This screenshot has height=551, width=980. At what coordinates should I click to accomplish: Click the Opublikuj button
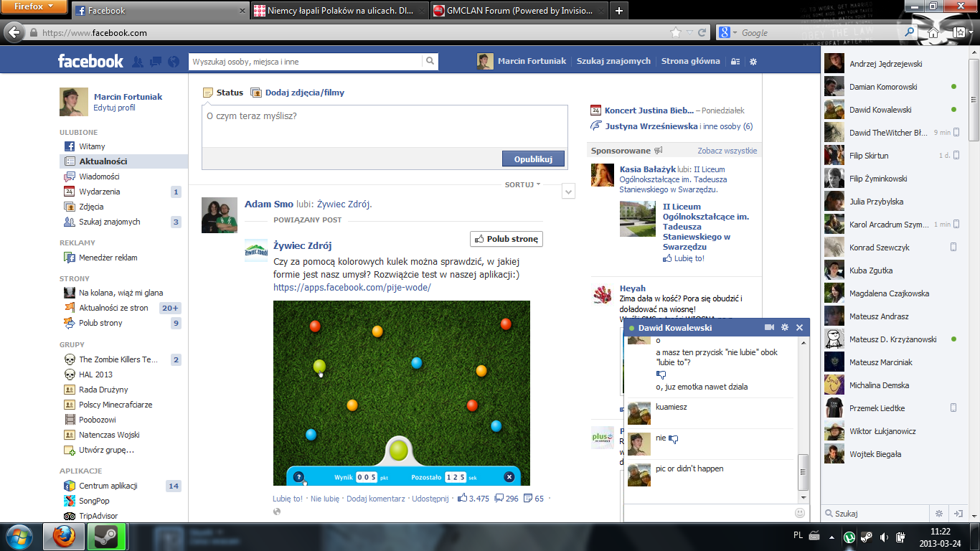(533, 159)
